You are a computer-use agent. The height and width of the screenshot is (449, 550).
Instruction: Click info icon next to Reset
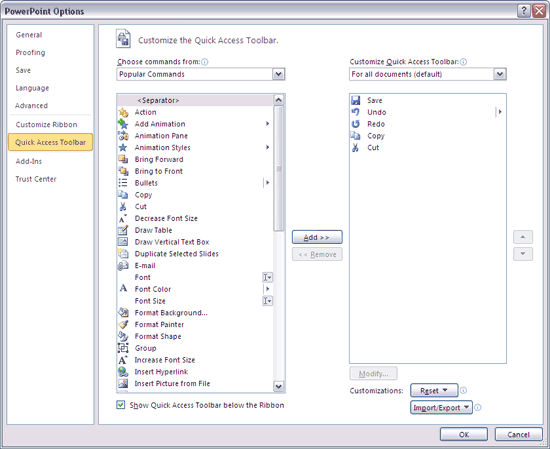pos(463,390)
